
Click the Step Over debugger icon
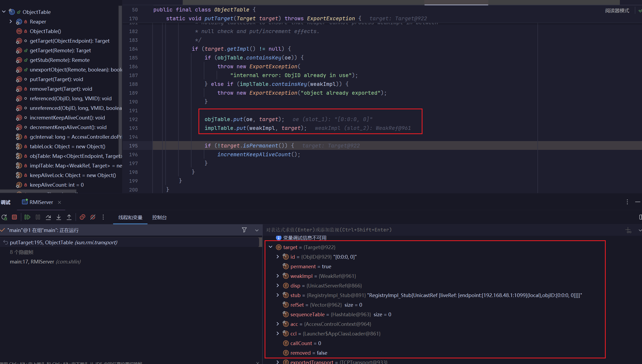pyautogui.click(x=48, y=217)
